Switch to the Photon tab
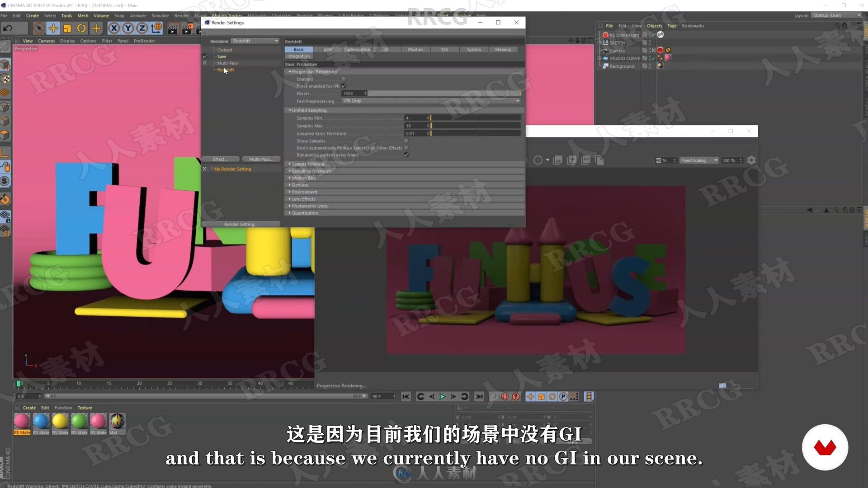868x488 pixels. pos(415,50)
